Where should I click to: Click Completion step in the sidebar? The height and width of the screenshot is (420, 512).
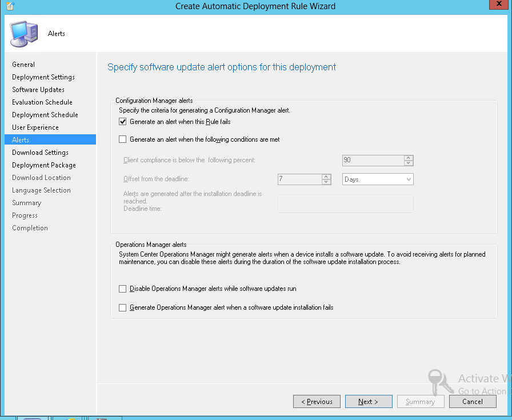click(x=30, y=228)
